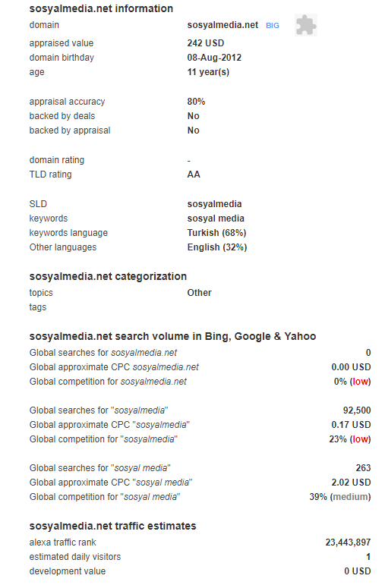The image size is (385, 588).
Task: Click the sosyalmedia.net traffic estimates heading
Action: tap(112, 526)
